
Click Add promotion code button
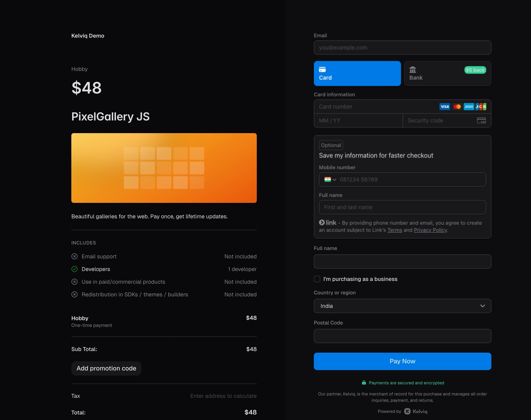click(106, 368)
